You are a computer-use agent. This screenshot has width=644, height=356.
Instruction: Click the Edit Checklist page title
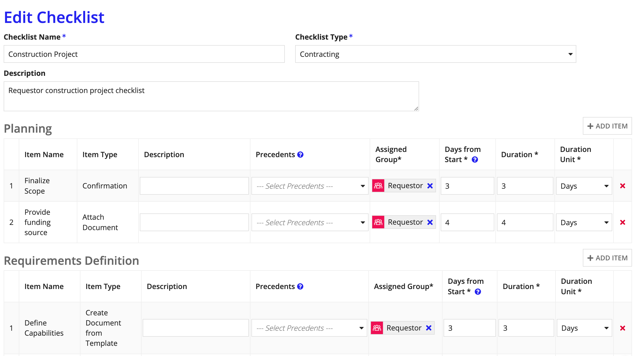click(54, 17)
